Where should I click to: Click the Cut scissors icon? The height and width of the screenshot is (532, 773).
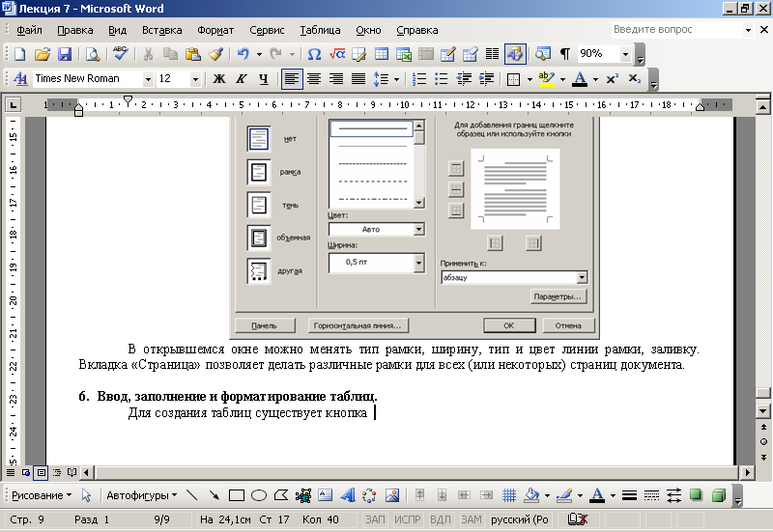click(x=148, y=54)
